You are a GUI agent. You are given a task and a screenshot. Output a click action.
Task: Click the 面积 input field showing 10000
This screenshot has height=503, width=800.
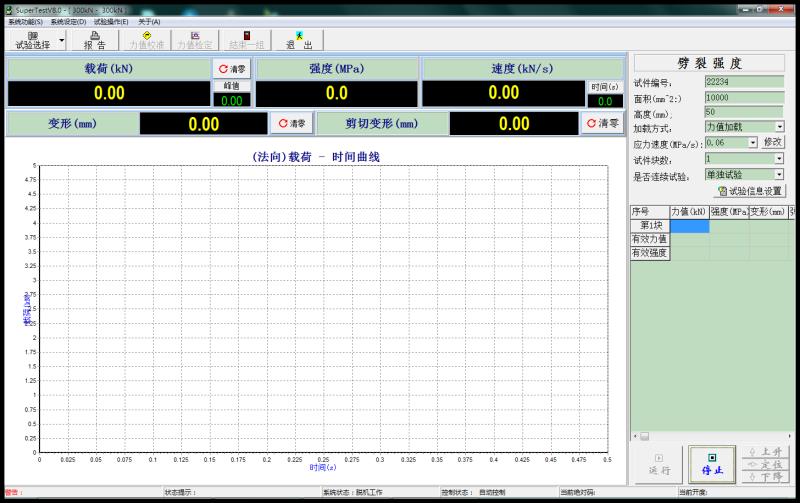pyautogui.click(x=744, y=97)
